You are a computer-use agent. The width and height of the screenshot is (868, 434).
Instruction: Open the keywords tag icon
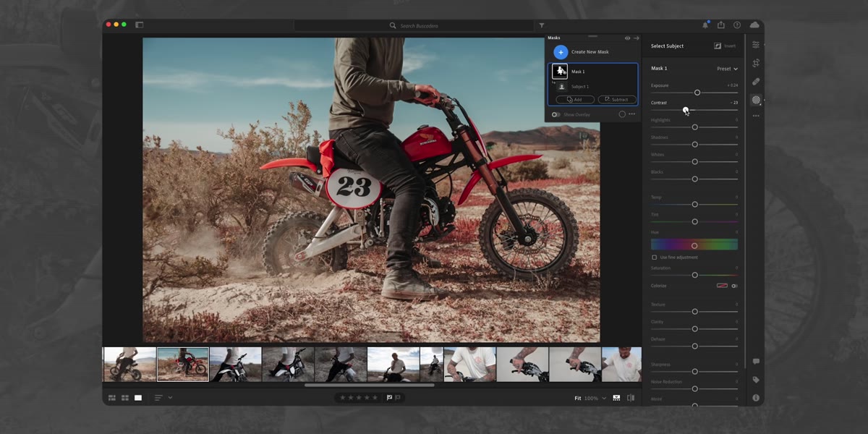tap(756, 380)
